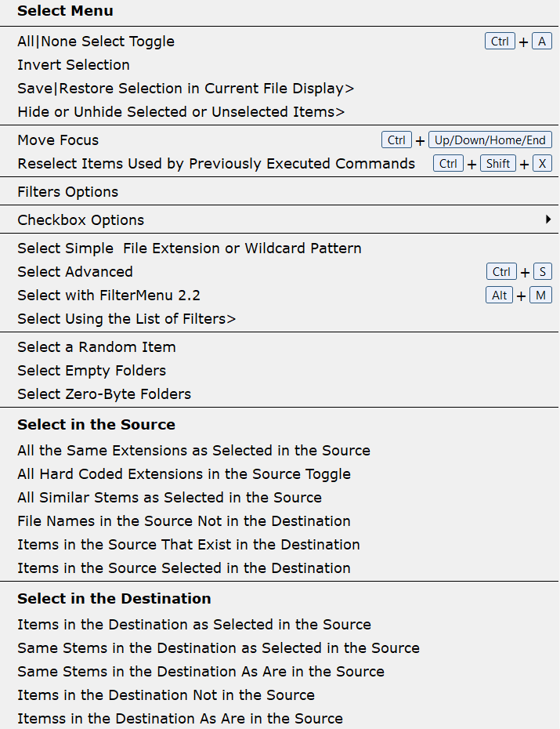Expand Hide or Unhide Selected or Unselected Items
Image resolution: width=560 pixels, height=729 pixels.
[x=180, y=111]
